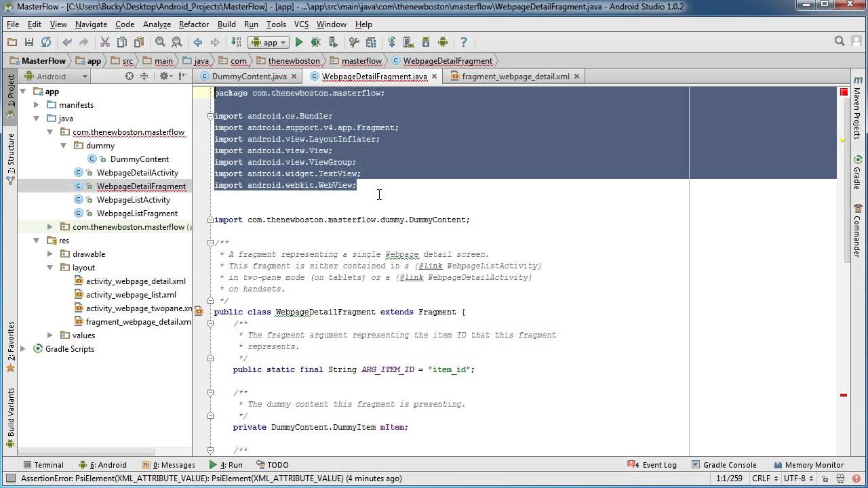Open Android Device Monitor icon

point(443,42)
